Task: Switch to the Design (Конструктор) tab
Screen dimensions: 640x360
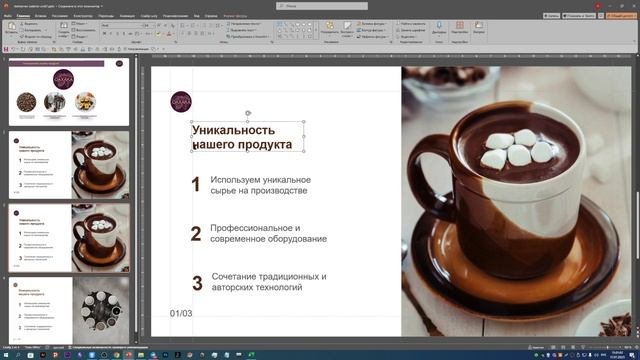Action: coord(83,16)
